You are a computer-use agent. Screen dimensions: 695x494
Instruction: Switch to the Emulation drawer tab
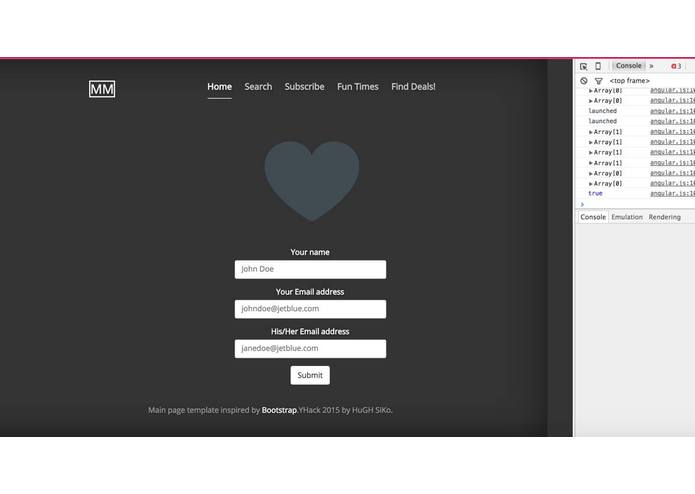click(x=627, y=217)
